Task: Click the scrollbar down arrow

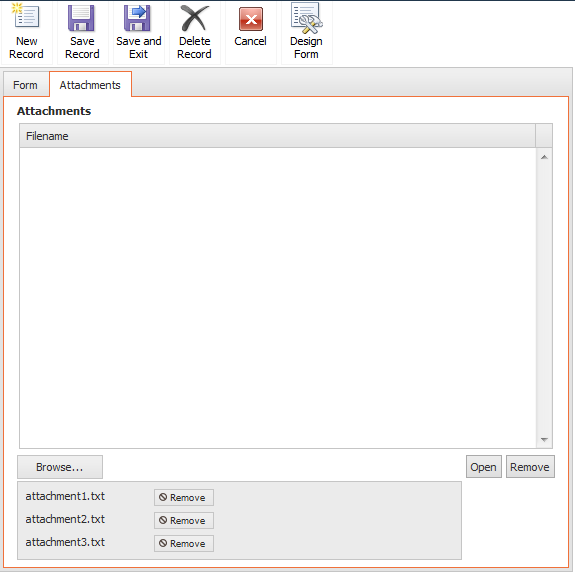Action: pyautogui.click(x=544, y=439)
